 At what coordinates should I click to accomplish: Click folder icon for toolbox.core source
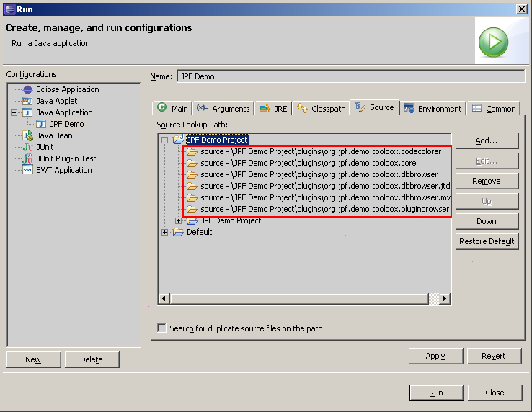coord(192,163)
